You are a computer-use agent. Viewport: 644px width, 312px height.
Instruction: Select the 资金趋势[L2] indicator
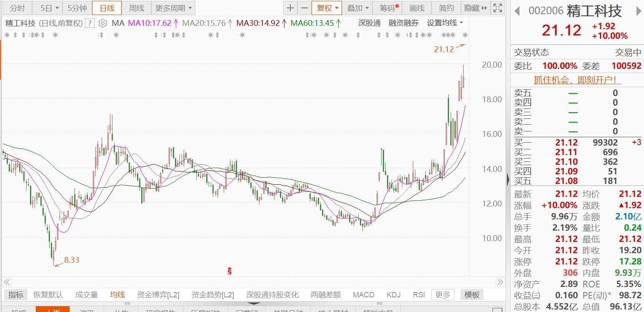coord(213,295)
